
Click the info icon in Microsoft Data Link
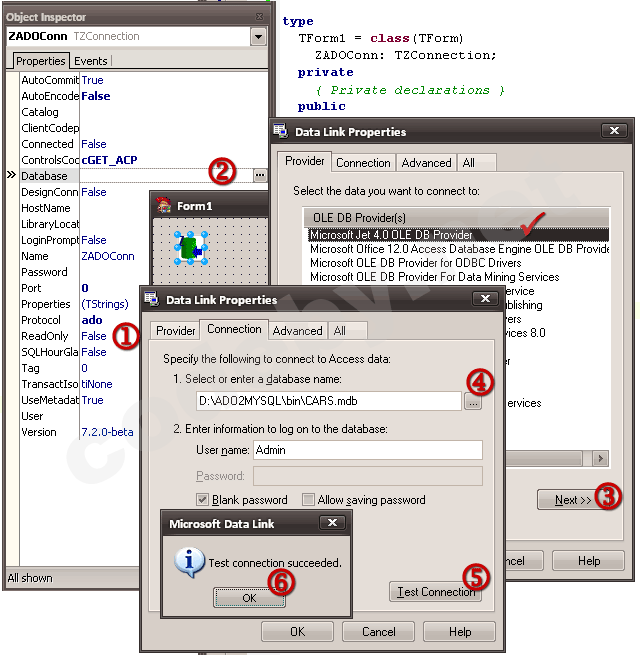click(x=189, y=562)
